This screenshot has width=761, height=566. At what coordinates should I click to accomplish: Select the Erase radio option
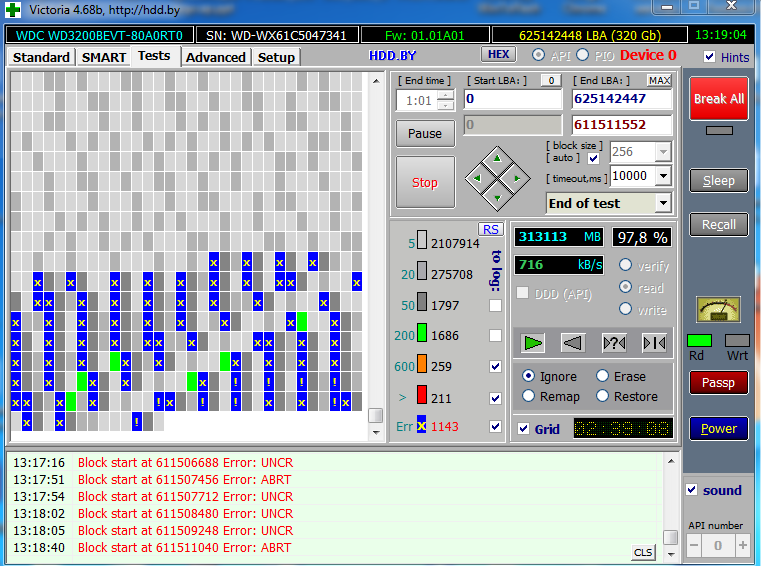(x=602, y=376)
